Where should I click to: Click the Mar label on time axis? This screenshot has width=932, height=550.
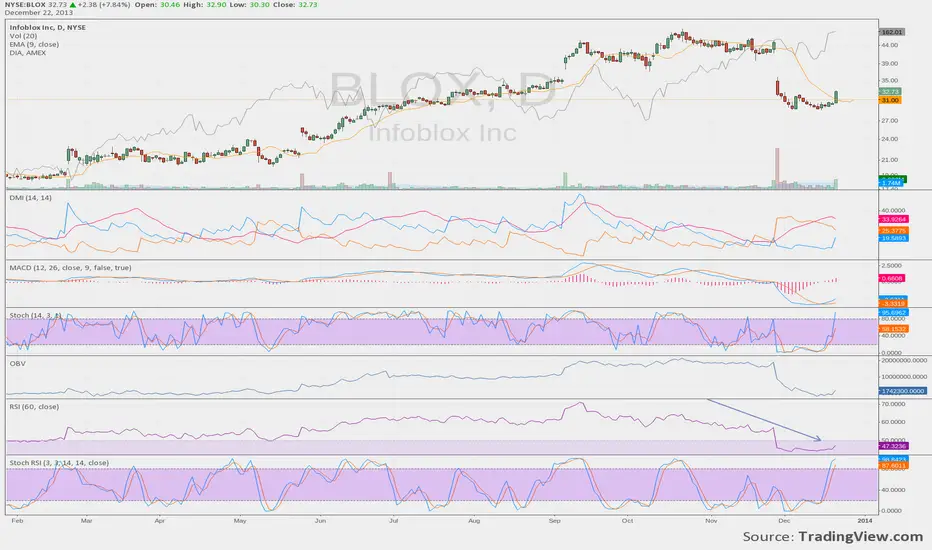tap(87, 521)
